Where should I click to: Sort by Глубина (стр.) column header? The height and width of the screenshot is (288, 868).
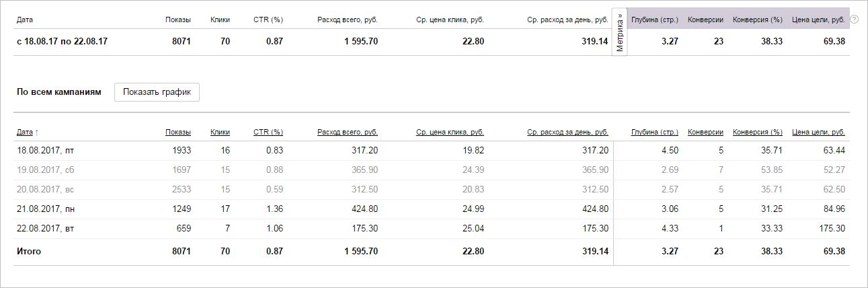(x=654, y=133)
